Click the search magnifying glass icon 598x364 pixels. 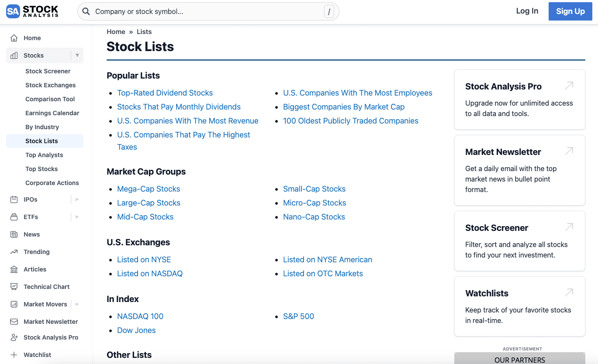coord(86,11)
